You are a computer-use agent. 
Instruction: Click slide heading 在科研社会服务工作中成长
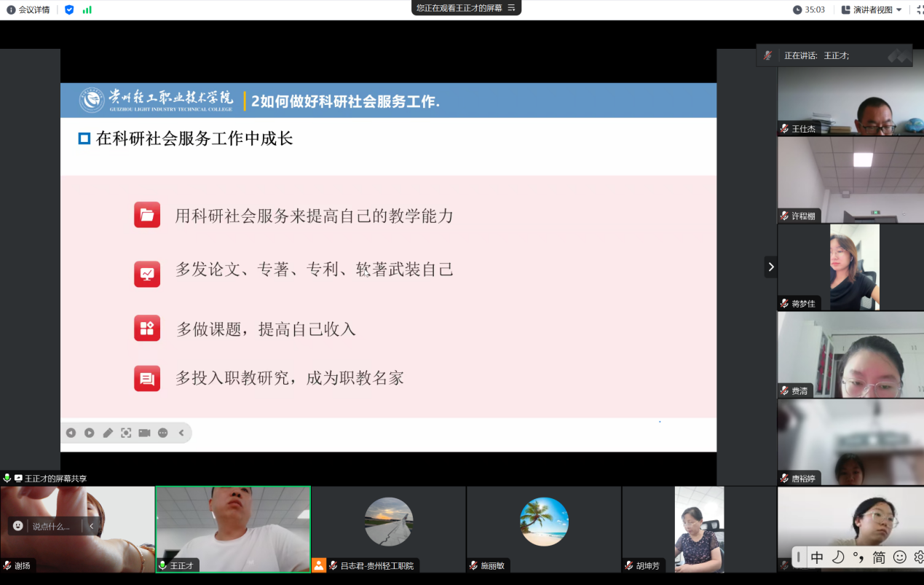194,138
